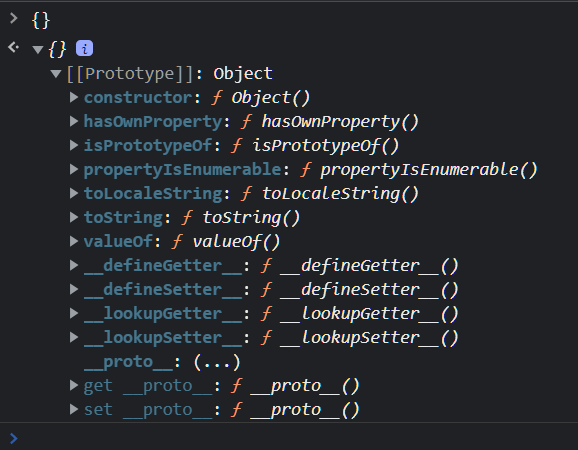Screen dimensions: 578x450
Task: Expand the set __proto__ arrow
Action: click(x=74, y=409)
